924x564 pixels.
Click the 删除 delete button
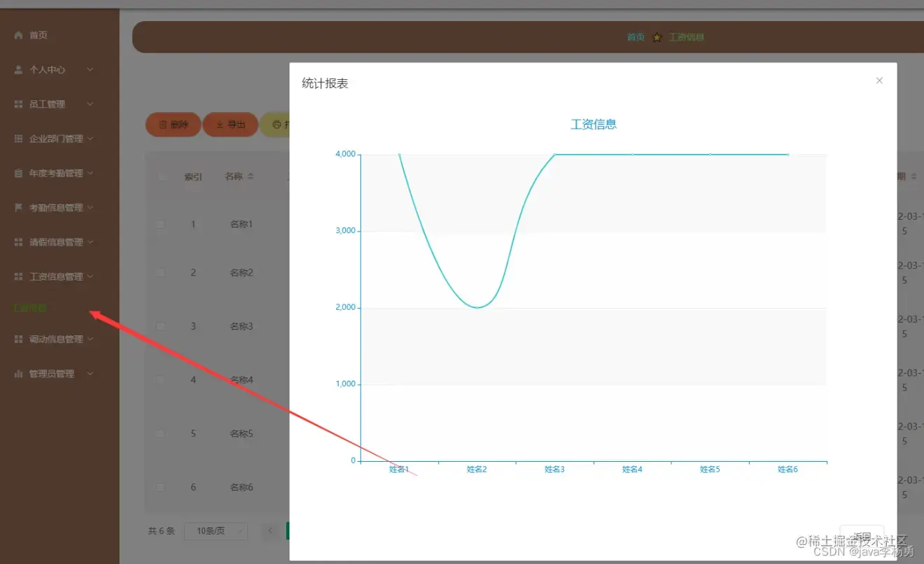point(173,125)
